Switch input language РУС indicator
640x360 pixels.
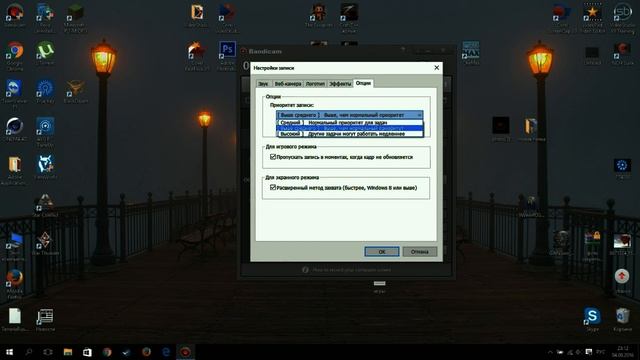tap(600, 352)
